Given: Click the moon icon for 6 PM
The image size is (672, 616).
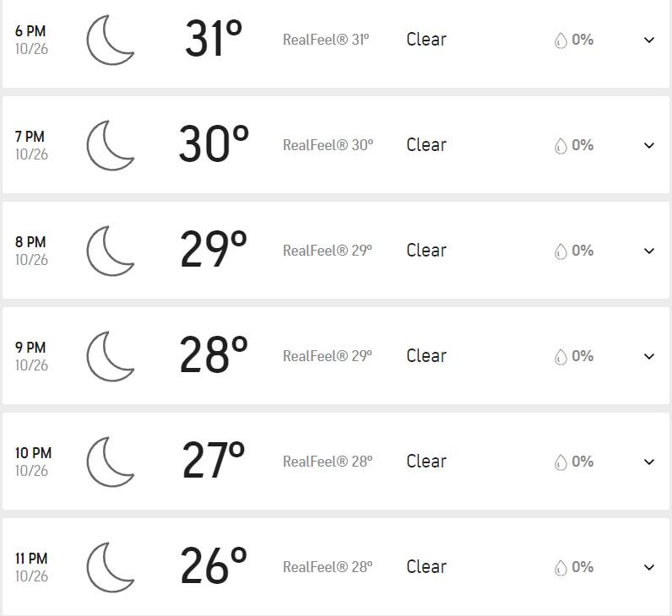Looking at the screenshot, I should (111, 40).
